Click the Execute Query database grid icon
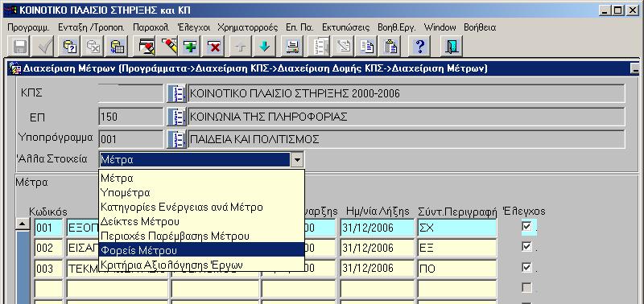644x304 pixels. tap(118, 47)
